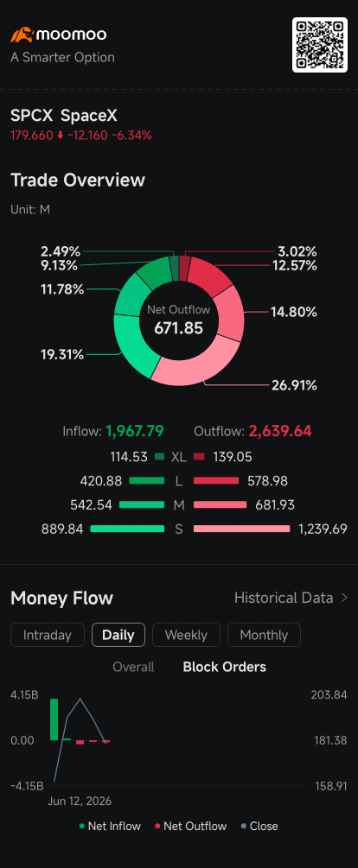Screen dimensions: 358x868
Task: Click the moomoo bull logo icon
Action: coord(22,35)
